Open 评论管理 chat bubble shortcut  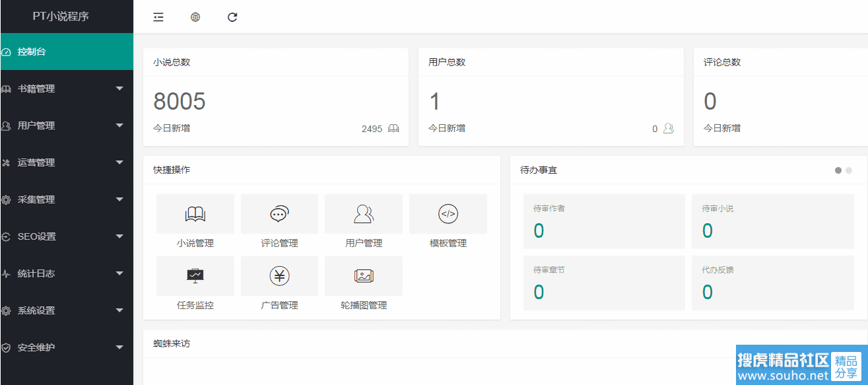coord(279,214)
